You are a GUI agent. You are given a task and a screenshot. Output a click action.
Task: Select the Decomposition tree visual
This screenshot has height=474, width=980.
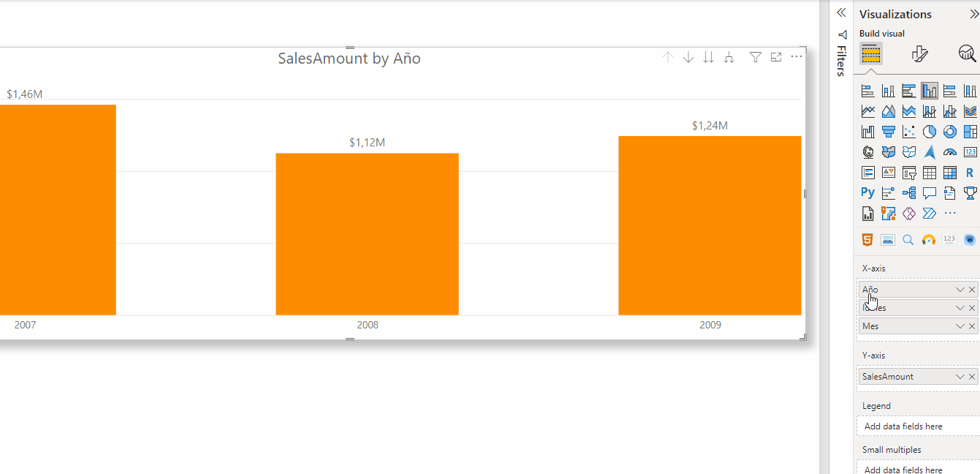click(909, 193)
